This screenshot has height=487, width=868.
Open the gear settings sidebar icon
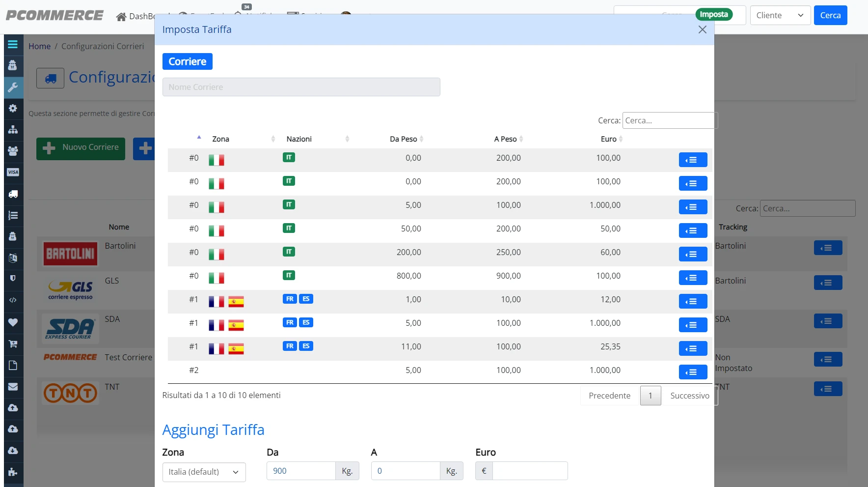click(13, 109)
